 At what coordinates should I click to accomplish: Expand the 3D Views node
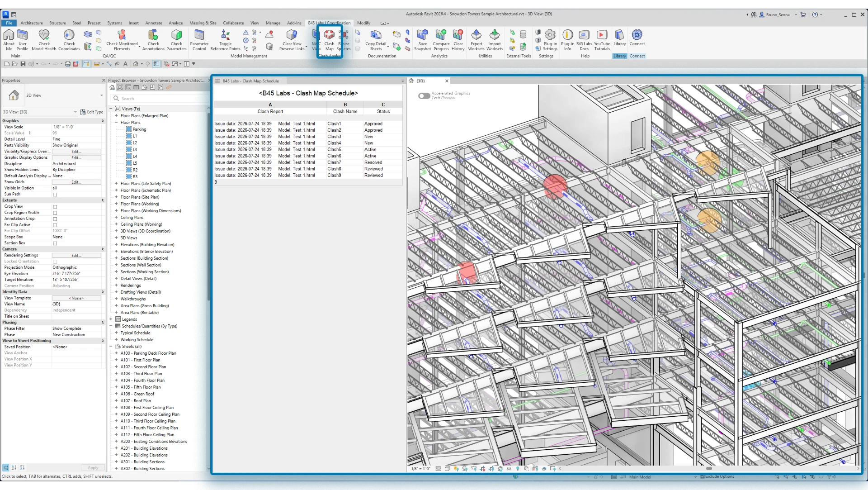click(116, 238)
